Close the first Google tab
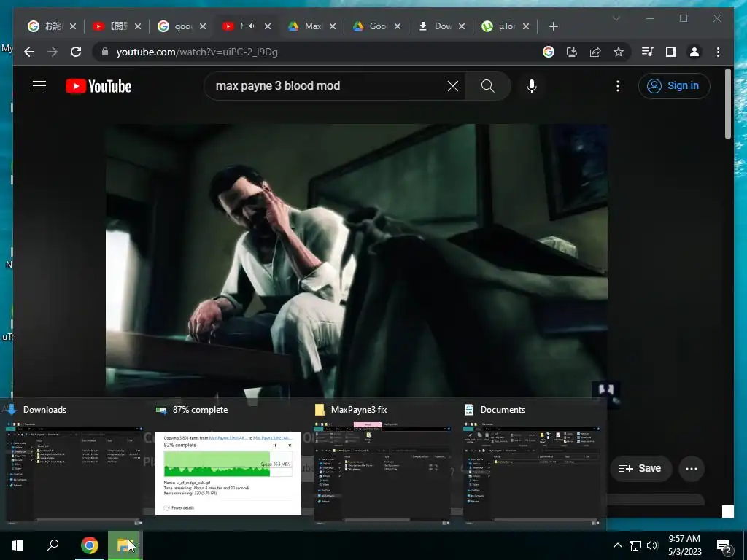This screenshot has width=747, height=560. tap(73, 26)
